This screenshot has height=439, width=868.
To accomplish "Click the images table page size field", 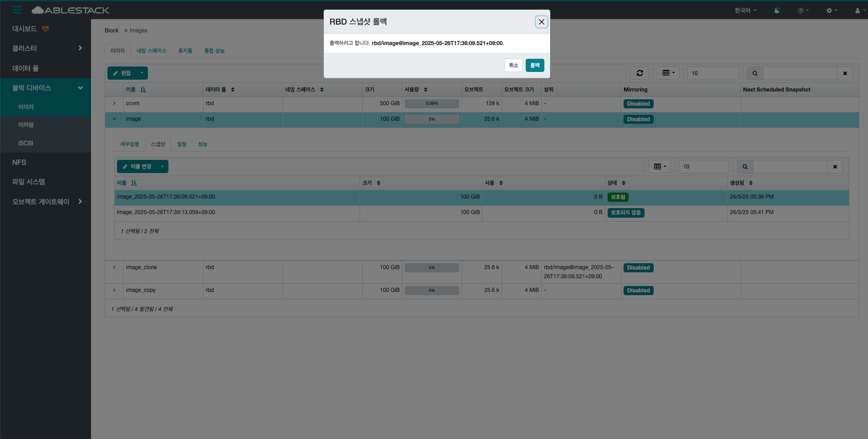I will click(x=713, y=73).
